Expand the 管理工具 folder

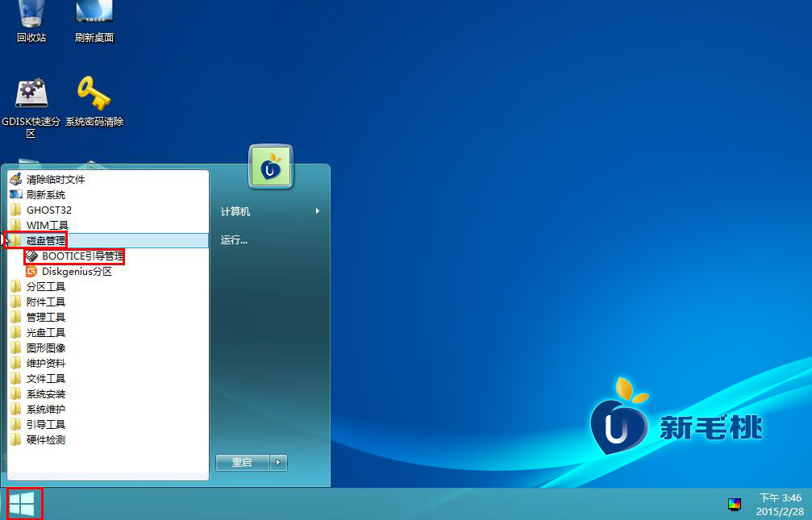click(x=108, y=317)
